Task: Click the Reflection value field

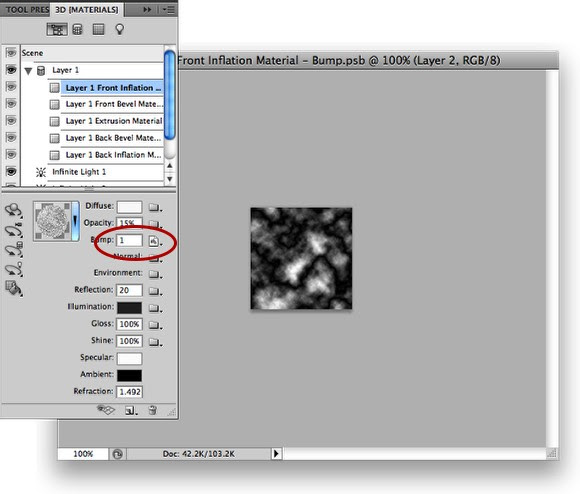Action: (x=129, y=290)
